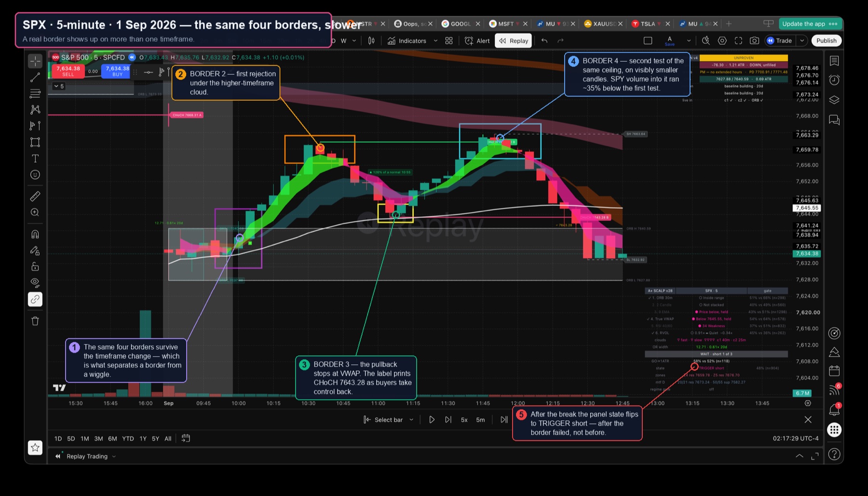Select the Text annotation tool
Viewport: 868px width, 496px height.
tap(35, 159)
